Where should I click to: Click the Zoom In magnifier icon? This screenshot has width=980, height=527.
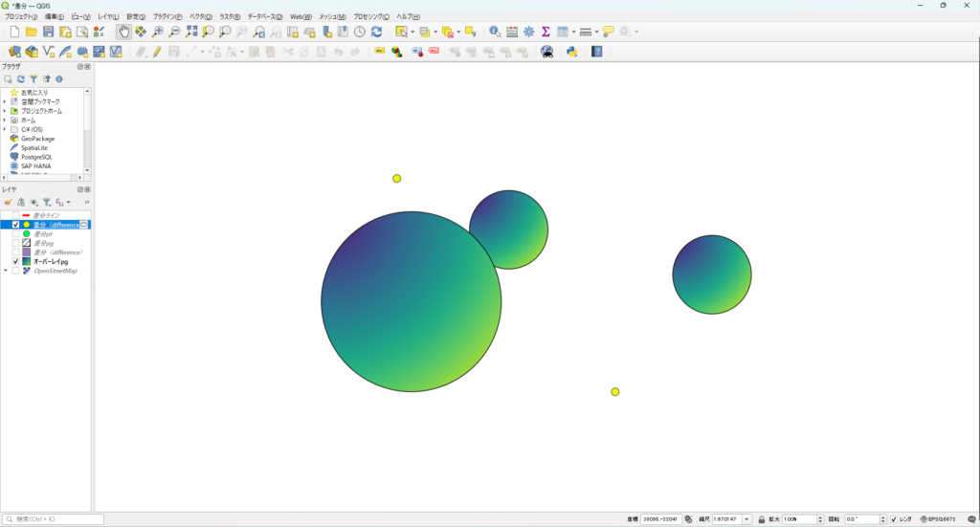click(x=158, y=32)
